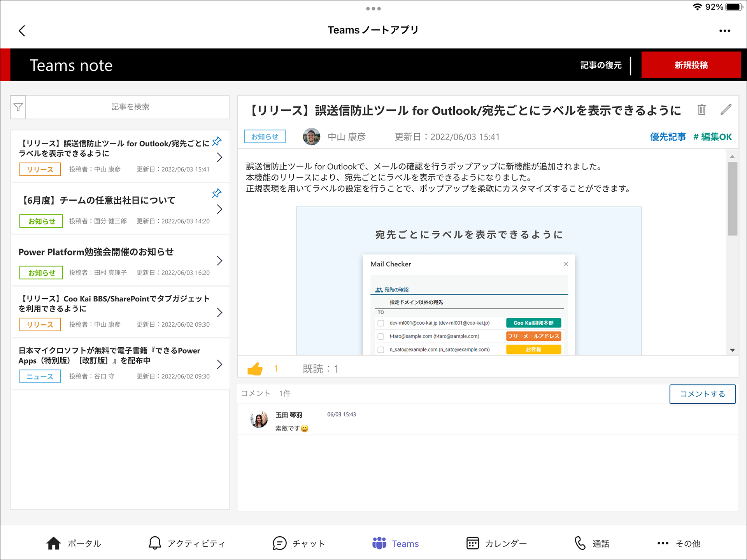Click 記事の復元 in header

[601, 65]
